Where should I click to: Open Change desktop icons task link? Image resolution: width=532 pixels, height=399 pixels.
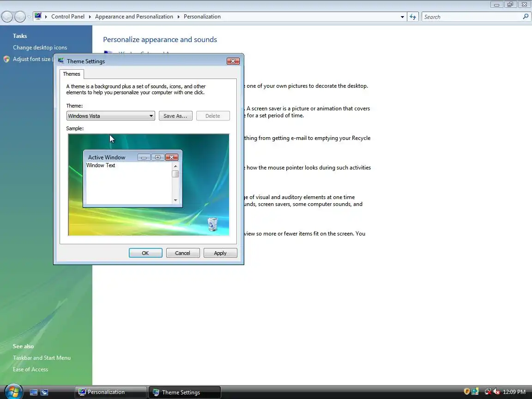[x=40, y=48]
